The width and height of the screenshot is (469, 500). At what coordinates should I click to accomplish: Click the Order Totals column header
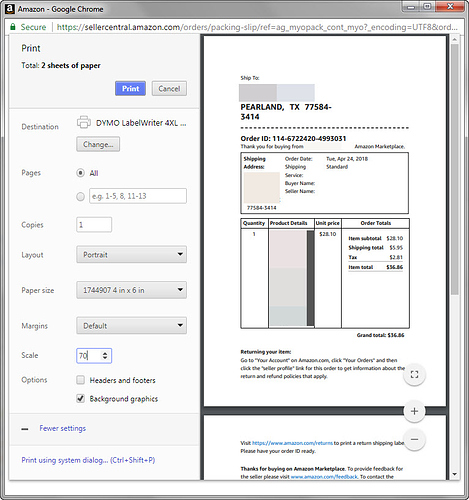click(x=376, y=223)
